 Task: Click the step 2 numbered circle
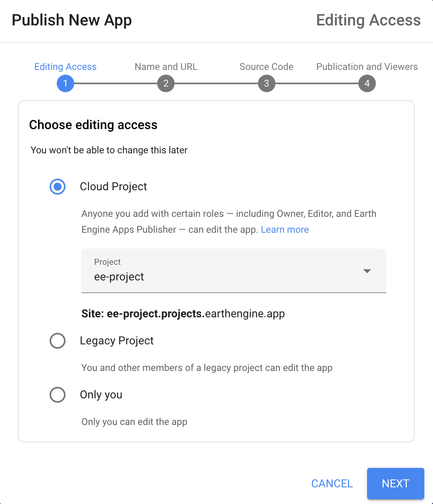point(166,83)
